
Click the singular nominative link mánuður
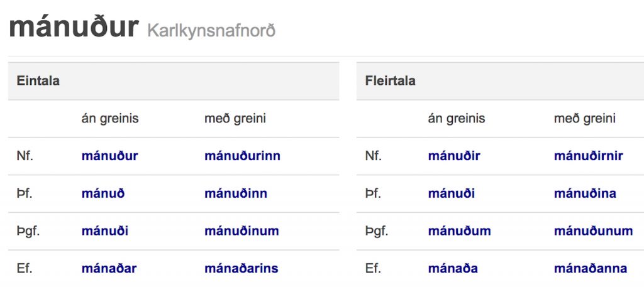click(x=109, y=156)
